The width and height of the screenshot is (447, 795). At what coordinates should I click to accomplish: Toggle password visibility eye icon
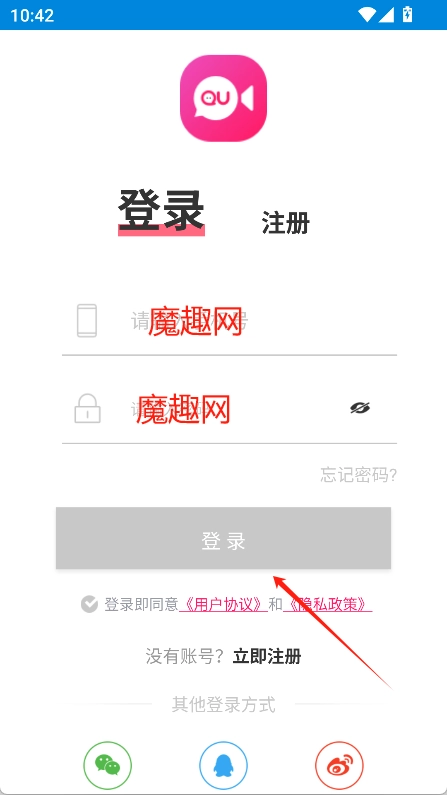tap(360, 408)
